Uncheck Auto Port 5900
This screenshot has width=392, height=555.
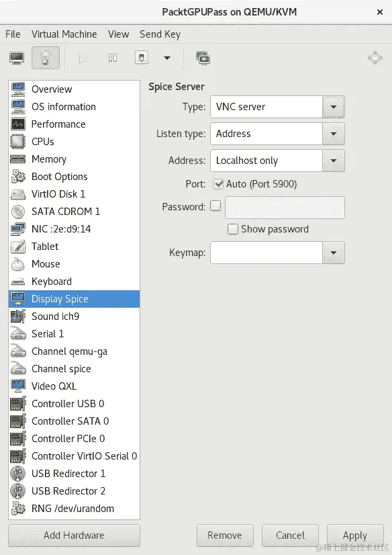pos(218,183)
